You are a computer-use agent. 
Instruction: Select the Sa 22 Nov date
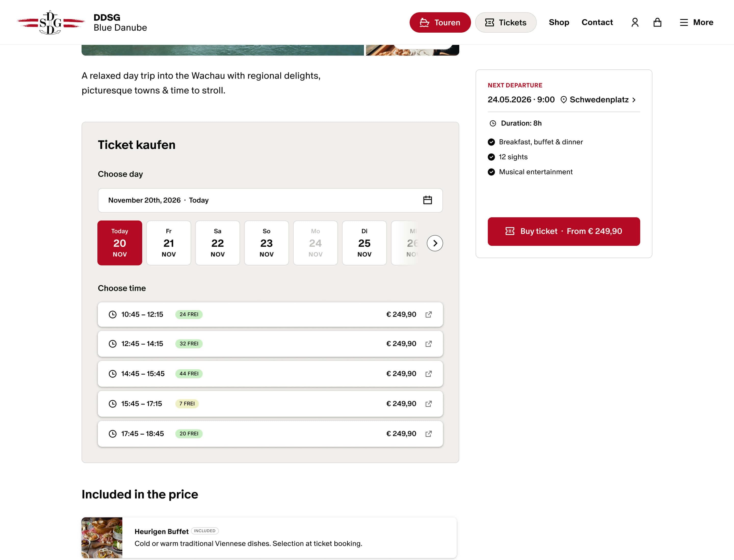[218, 243]
